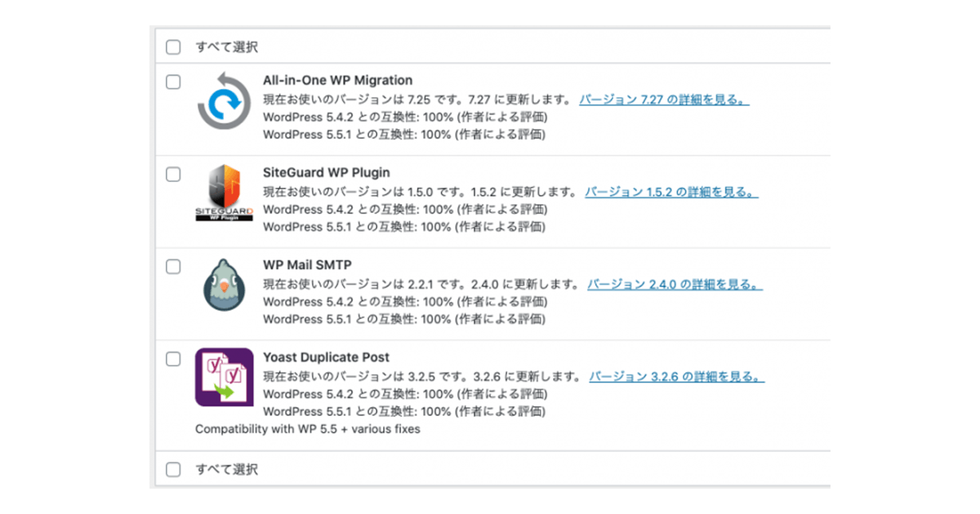Click WordPress 5.4.2 compatibility line under All-in-One WP Migration
The image size is (980, 514).
[x=404, y=117]
